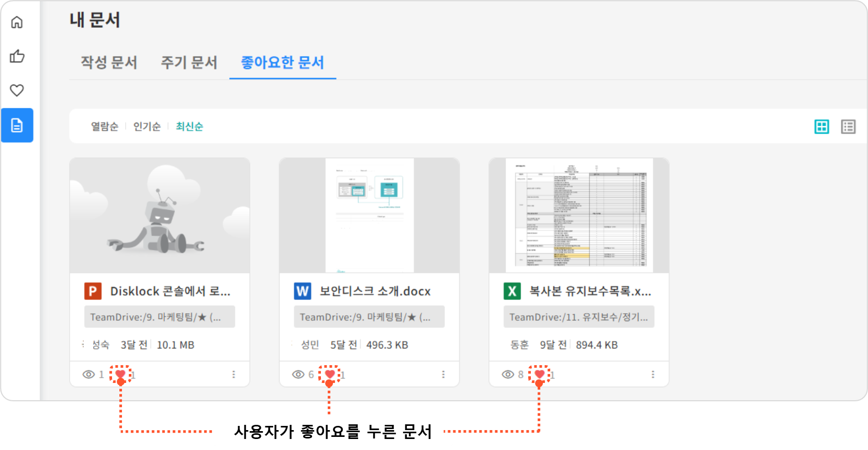Viewport: 868px width, 450px height.
Task: Open the 주기 문서 tab
Action: (x=189, y=62)
